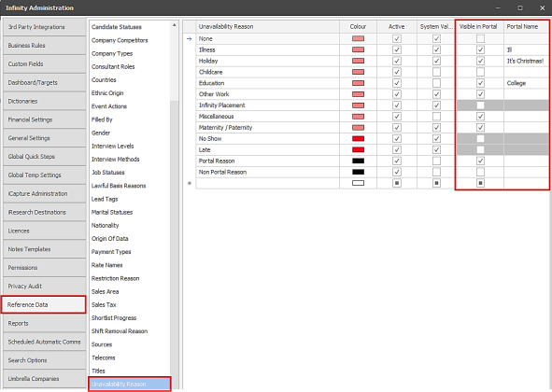Select Candidate Statuses in reference list

point(117,27)
